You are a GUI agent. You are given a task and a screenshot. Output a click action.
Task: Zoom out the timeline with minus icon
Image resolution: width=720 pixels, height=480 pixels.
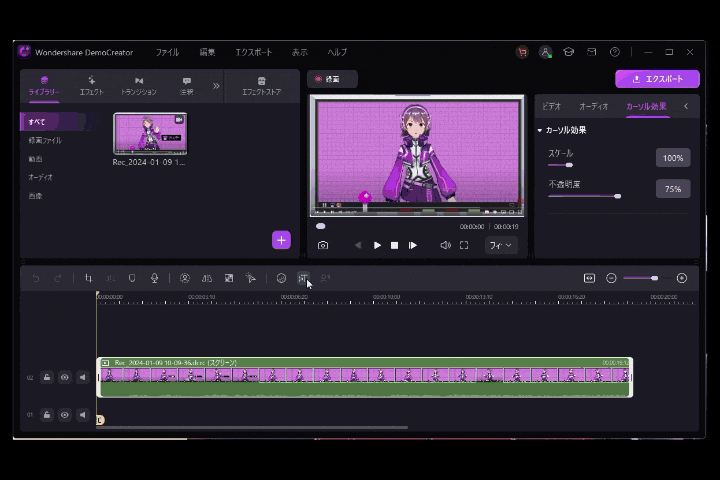[611, 278]
